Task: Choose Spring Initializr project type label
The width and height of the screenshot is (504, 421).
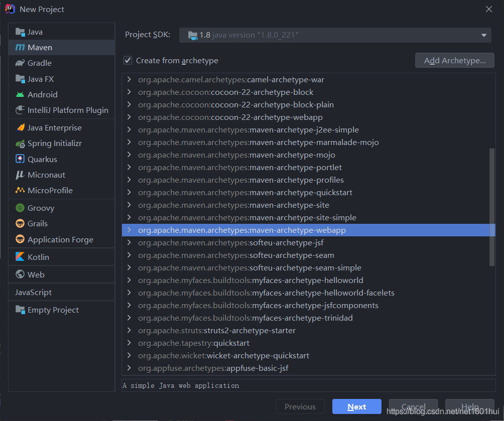Action: (55, 144)
